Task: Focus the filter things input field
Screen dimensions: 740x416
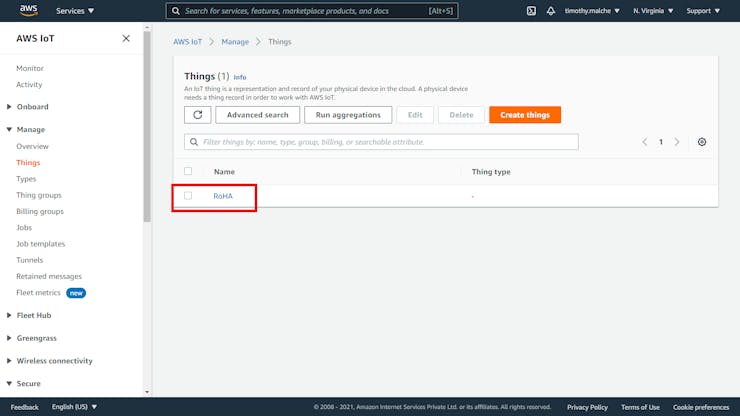Action: tap(381, 142)
